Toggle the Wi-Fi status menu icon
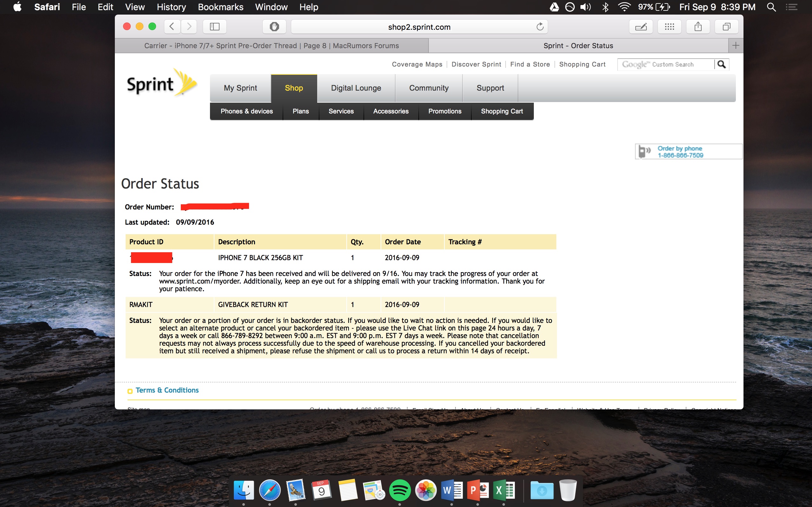 point(624,7)
